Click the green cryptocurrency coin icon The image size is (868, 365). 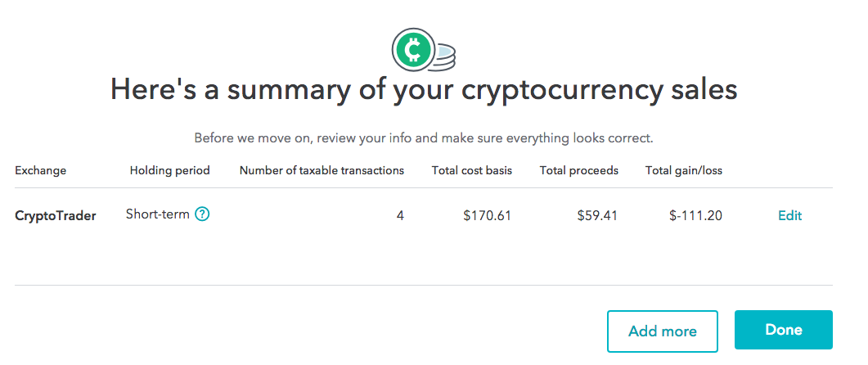(x=414, y=50)
